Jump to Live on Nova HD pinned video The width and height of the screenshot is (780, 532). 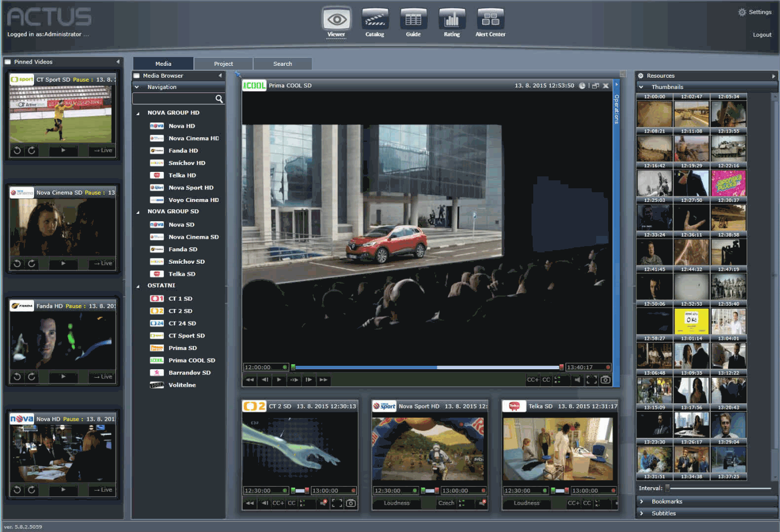click(103, 490)
